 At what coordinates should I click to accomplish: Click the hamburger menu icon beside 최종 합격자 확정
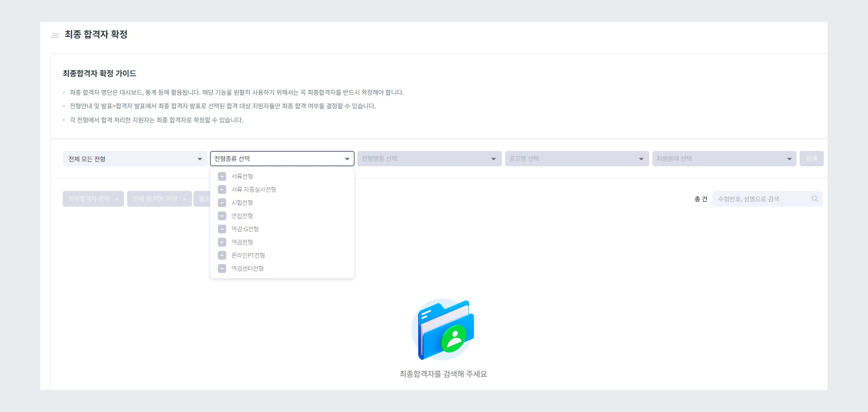click(54, 35)
